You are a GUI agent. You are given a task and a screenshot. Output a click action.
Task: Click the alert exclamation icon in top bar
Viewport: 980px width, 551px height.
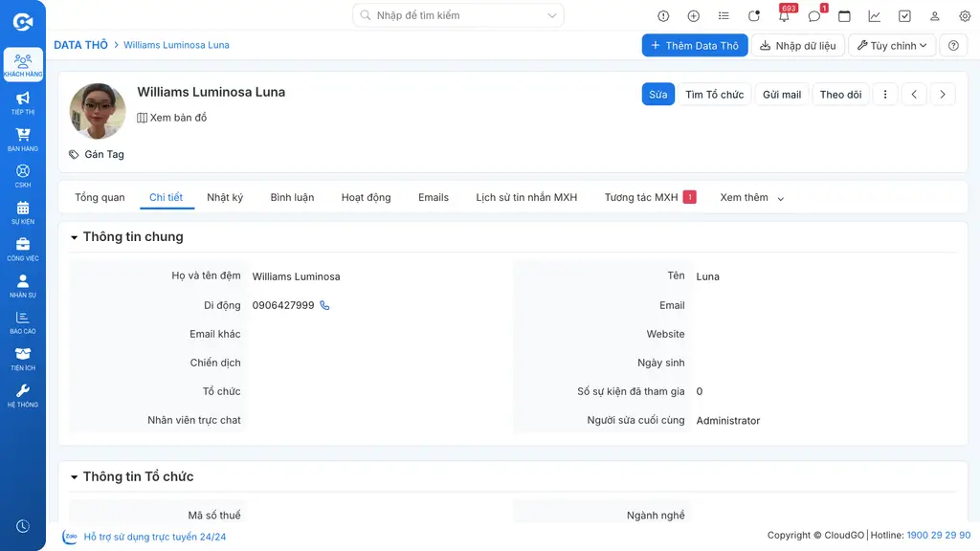[663, 15]
